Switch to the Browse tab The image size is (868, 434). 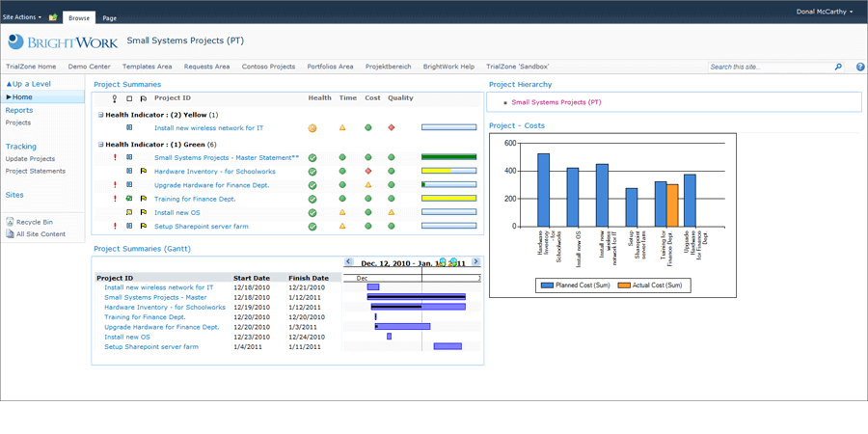(x=79, y=17)
